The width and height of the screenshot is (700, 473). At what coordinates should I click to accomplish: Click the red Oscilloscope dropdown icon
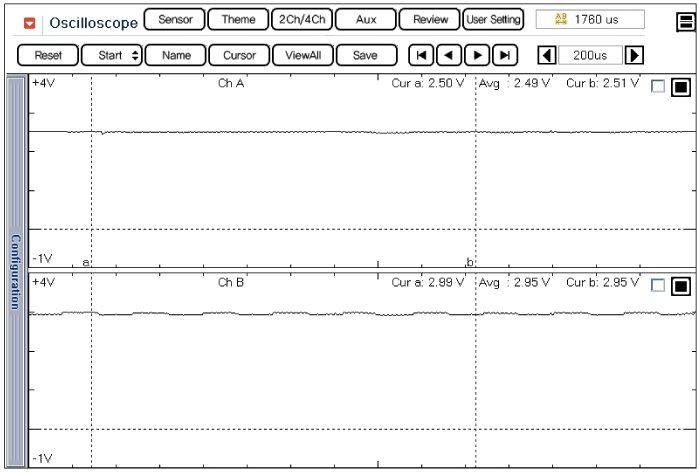(x=30, y=23)
